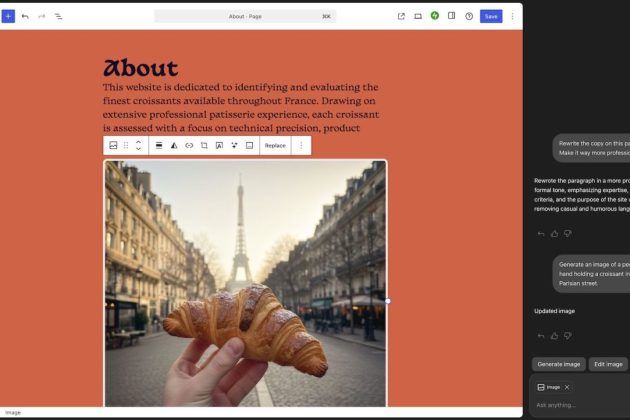The image size is (630, 420).
Task: Open the image alignment options
Action: click(159, 145)
